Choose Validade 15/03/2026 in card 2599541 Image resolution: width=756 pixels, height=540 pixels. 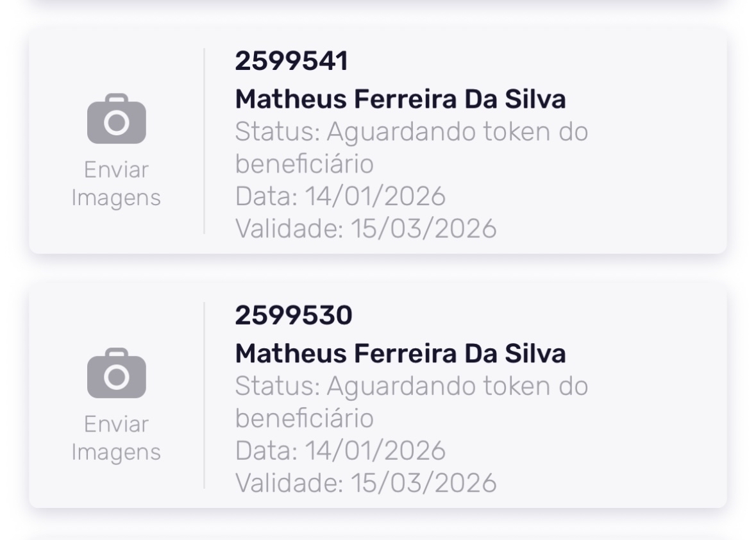coord(365,228)
